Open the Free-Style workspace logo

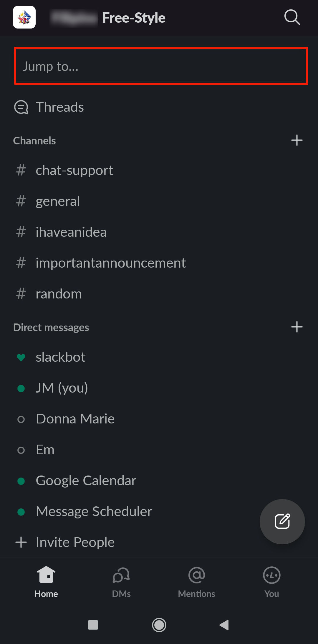click(24, 17)
